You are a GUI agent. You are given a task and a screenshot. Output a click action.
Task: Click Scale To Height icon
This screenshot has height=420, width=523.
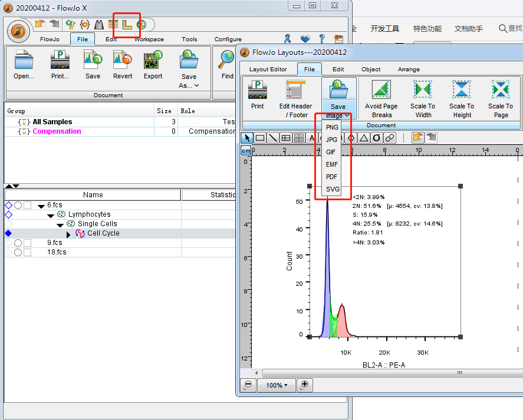(462, 90)
